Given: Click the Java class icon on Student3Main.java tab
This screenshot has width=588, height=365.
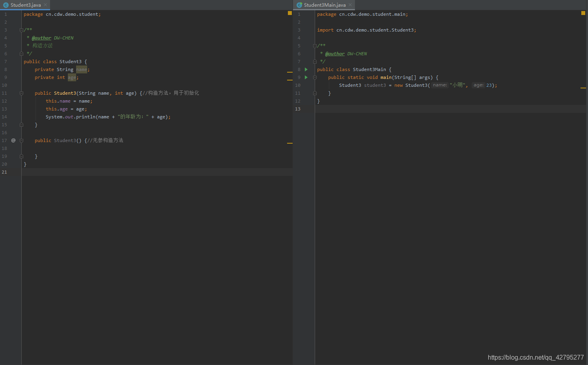Looking at the screenshot, I should [x=299, y=5].
